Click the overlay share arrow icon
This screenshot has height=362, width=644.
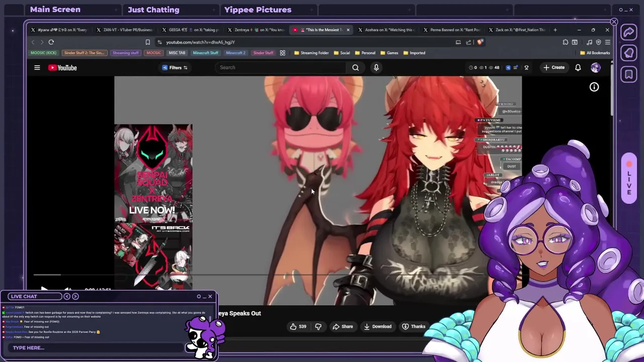(x=629, y=32)
